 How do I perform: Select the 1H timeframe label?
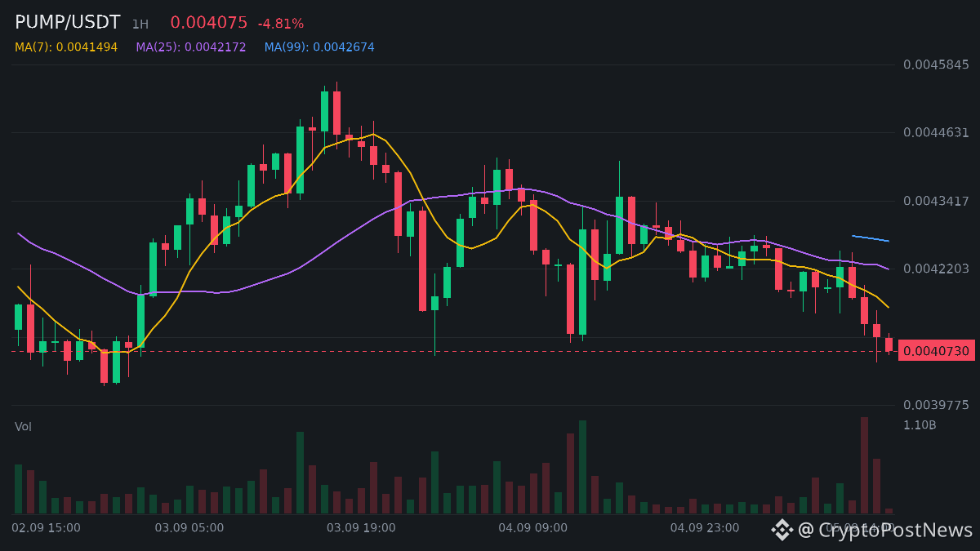[140, 24]
